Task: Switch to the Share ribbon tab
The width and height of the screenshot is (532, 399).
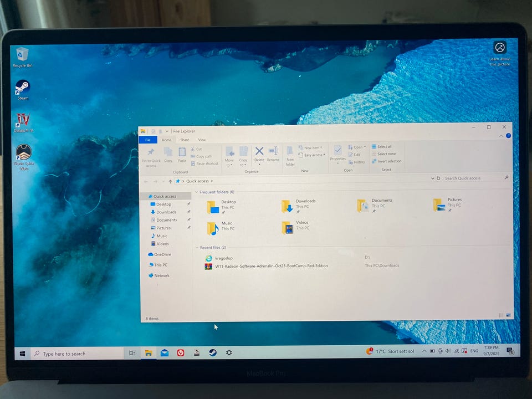Action: pos(185,140)
